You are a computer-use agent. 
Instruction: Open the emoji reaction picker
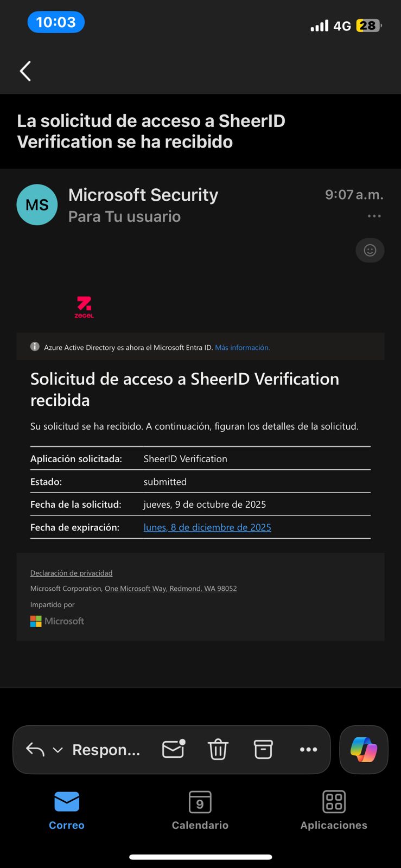[370, 250]
